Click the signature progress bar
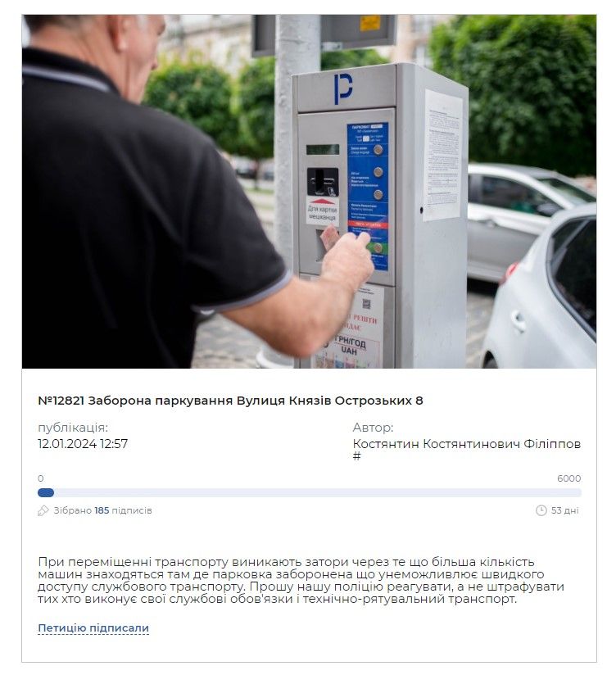The height and width of the screenshot is (675, 616). pos(309,493)
